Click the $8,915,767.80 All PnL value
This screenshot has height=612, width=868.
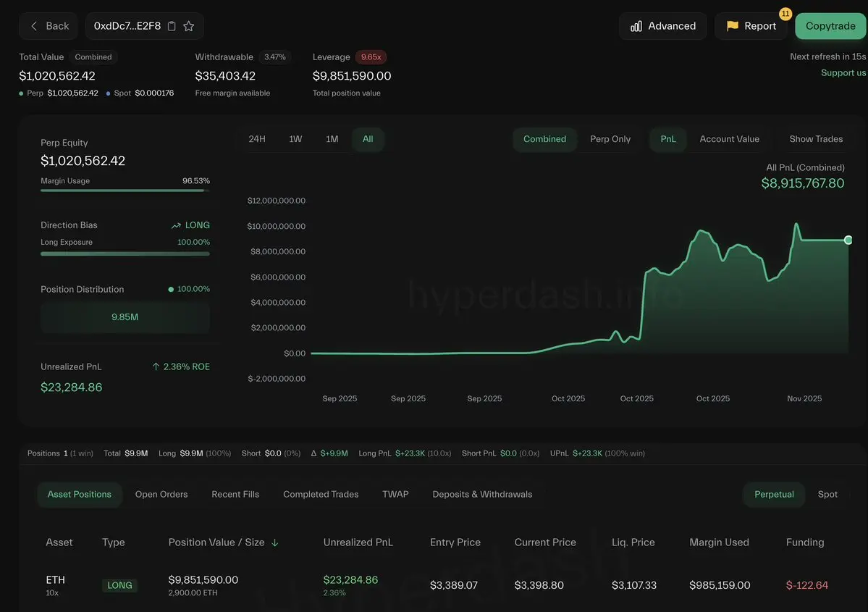[x=803, y=183]
